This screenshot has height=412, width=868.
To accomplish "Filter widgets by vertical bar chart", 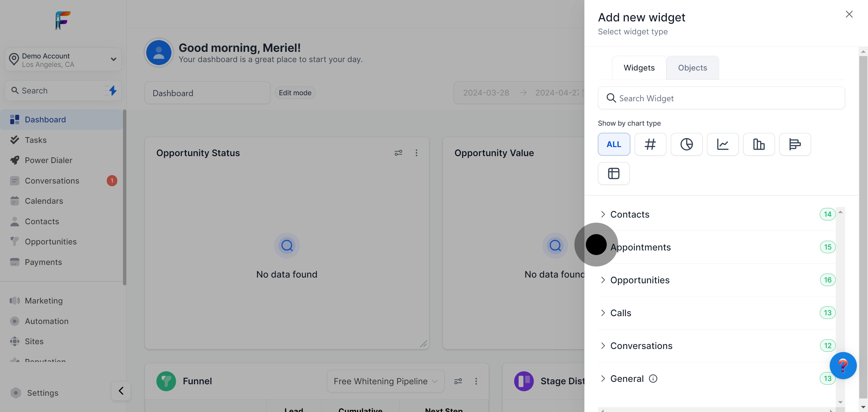I will (759, 144).
